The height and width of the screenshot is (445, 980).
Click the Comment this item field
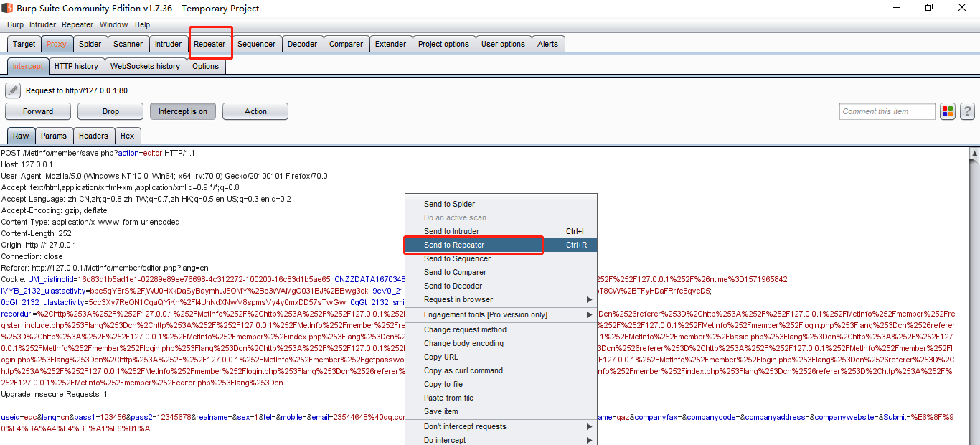pos(887,111)
